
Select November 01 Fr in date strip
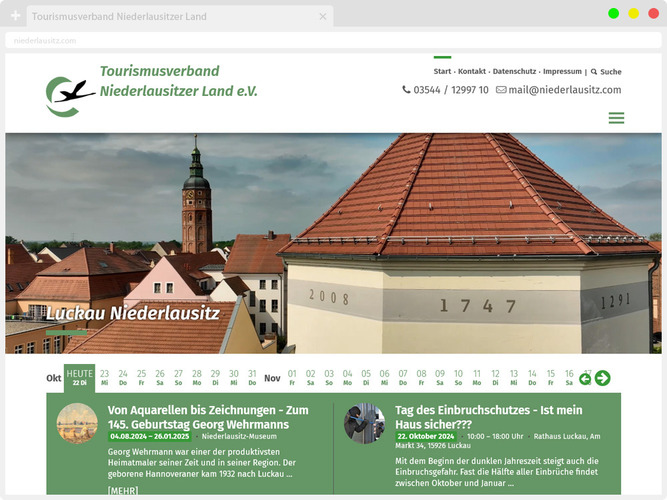292,377
